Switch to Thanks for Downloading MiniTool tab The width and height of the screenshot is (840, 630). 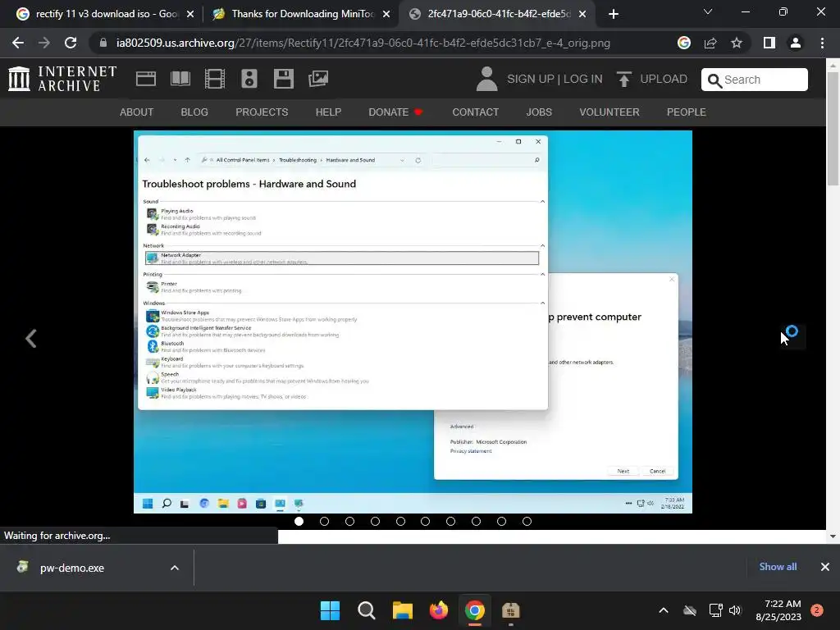pos(302,14)
